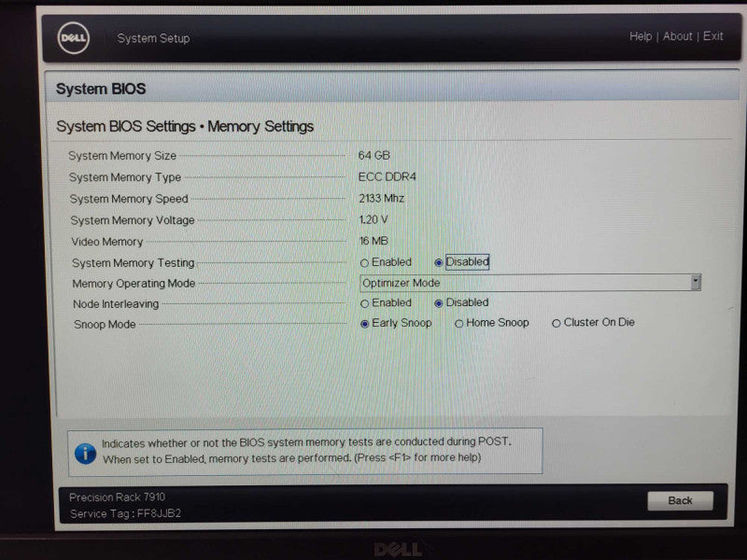This screenshot has height=560, width=747.
Task: Select Disabled for Node Interleaving
Action: [438, 302]
